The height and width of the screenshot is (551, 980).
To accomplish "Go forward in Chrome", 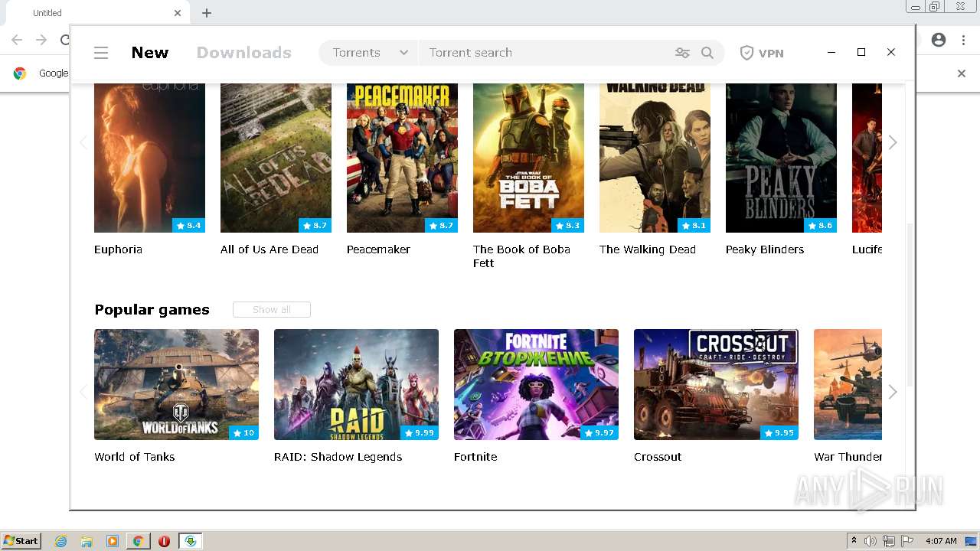I will pyautogui.click(x=41, y=40).
